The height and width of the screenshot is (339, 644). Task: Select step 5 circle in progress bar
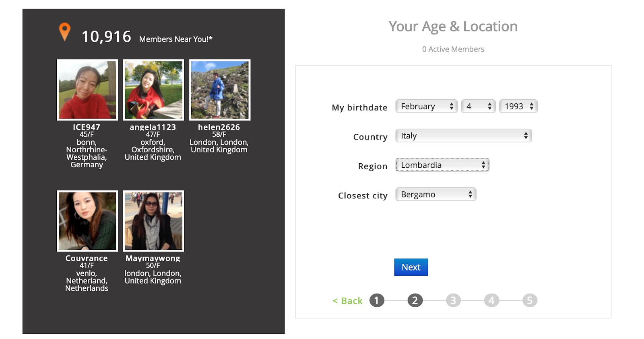(x=530, y=300)
